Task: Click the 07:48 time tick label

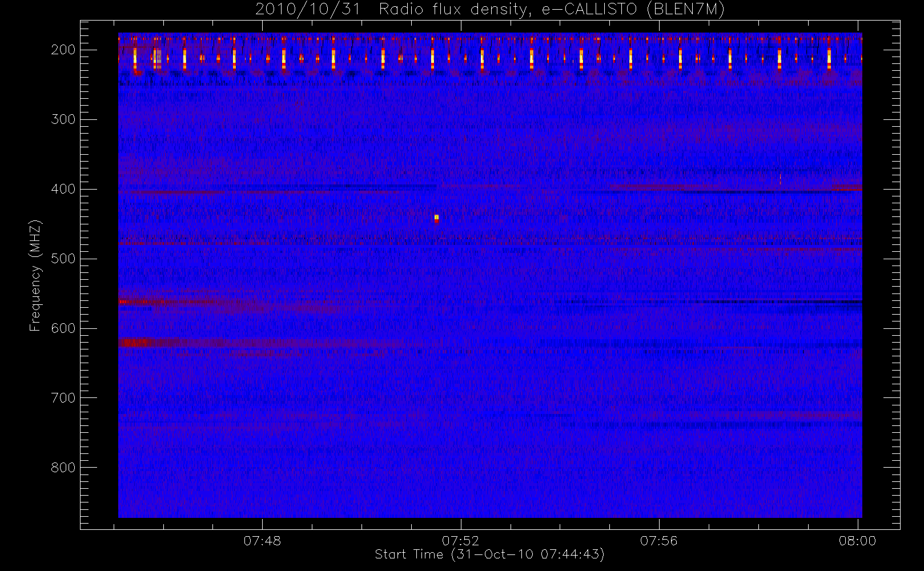Action: point(262,541)
